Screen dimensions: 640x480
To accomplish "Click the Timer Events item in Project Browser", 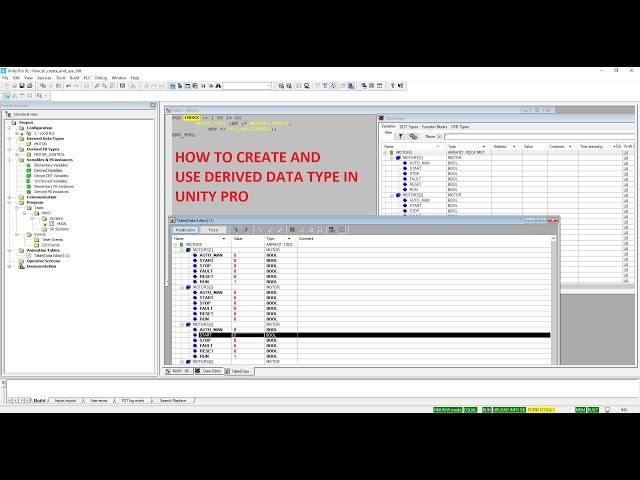I will click(x=52, y=240).
